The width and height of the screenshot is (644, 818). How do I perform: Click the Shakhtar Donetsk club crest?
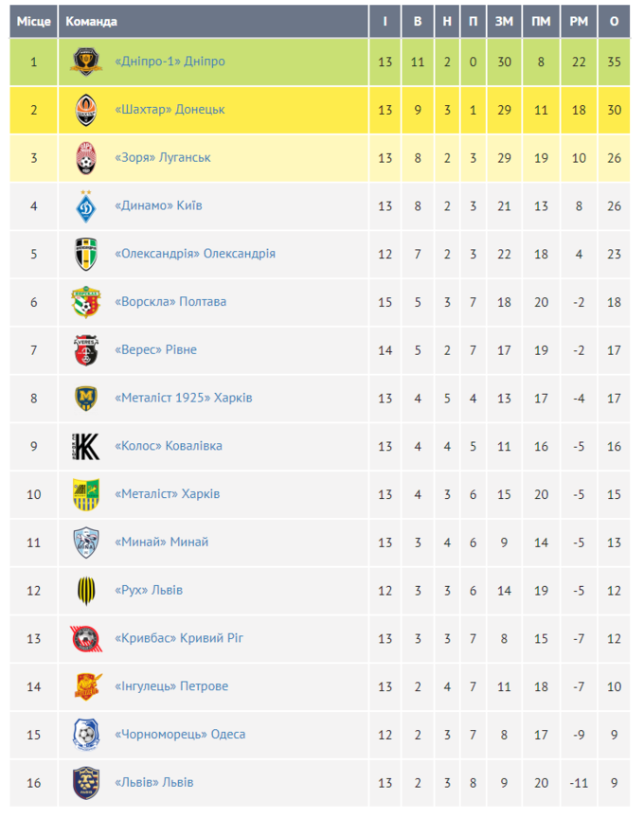click(86, 111)
